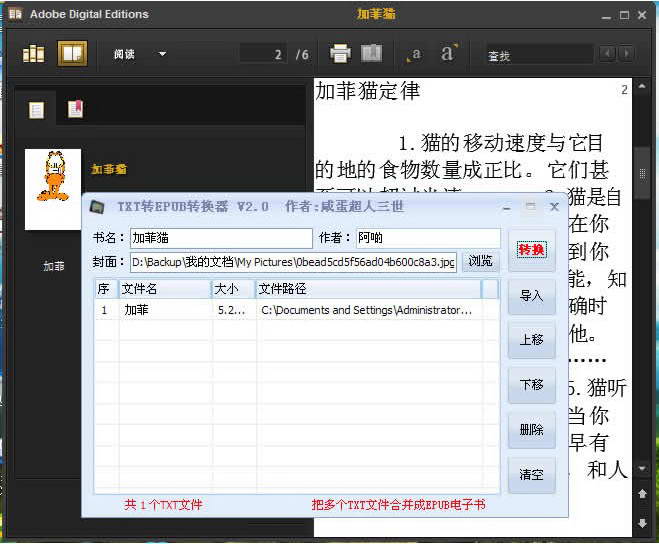Go to previous search result arrow
659x544 pixels.
pos(608,53)
